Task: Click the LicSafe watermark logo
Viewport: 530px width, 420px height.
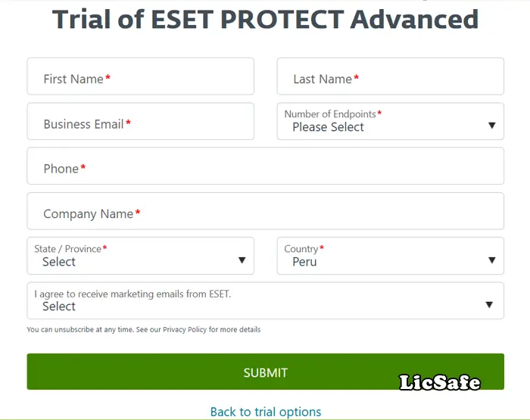Action: pos(440,382)
